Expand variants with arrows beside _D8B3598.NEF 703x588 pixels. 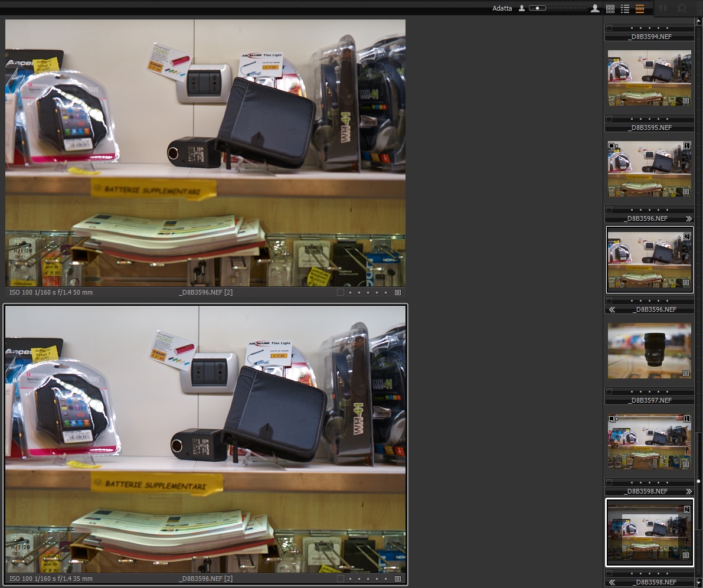(688, 491)
